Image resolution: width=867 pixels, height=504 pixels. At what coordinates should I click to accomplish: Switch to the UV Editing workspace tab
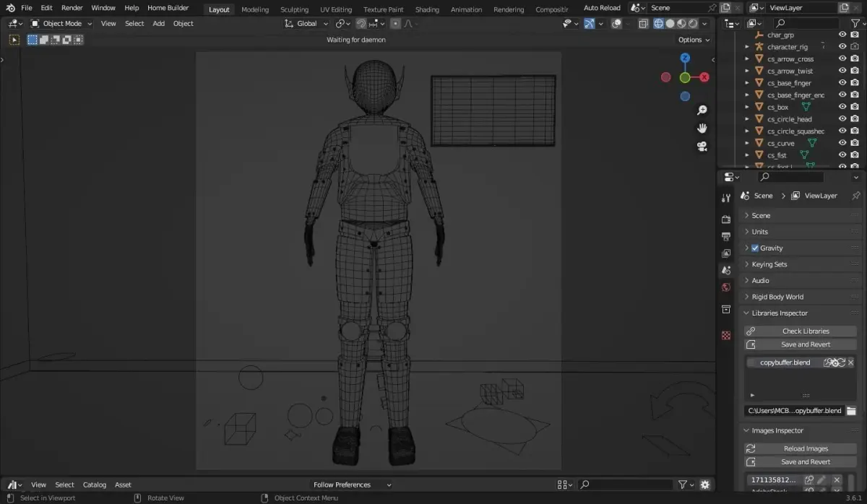(336, 9)
